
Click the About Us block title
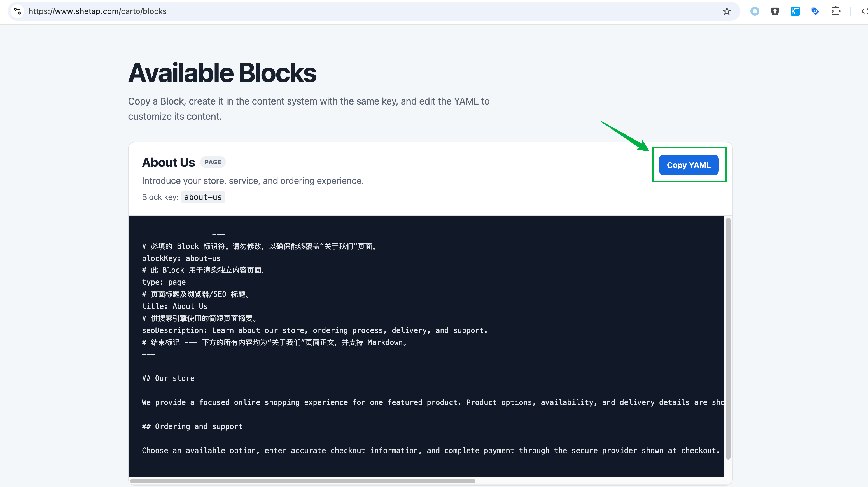[169, 162]
